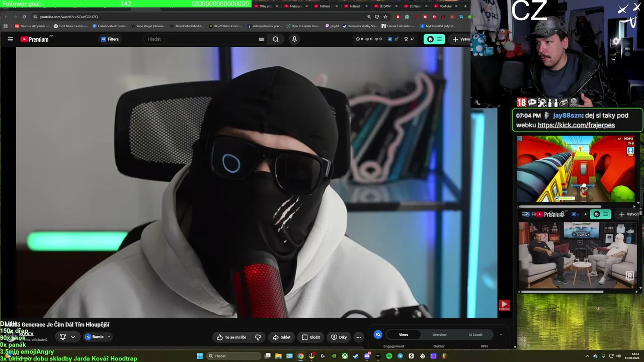Open Spotify from taskbar
The image size is (644, 362).
389,356
